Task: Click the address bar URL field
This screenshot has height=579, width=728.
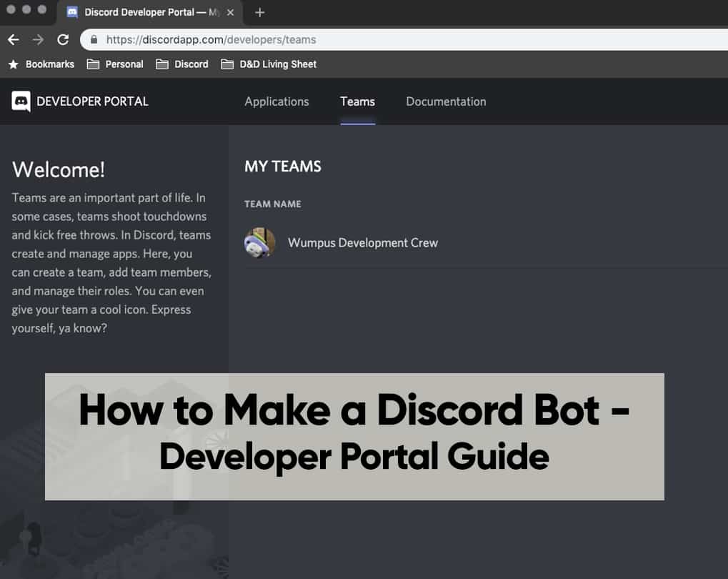Action: coord(404,39)
